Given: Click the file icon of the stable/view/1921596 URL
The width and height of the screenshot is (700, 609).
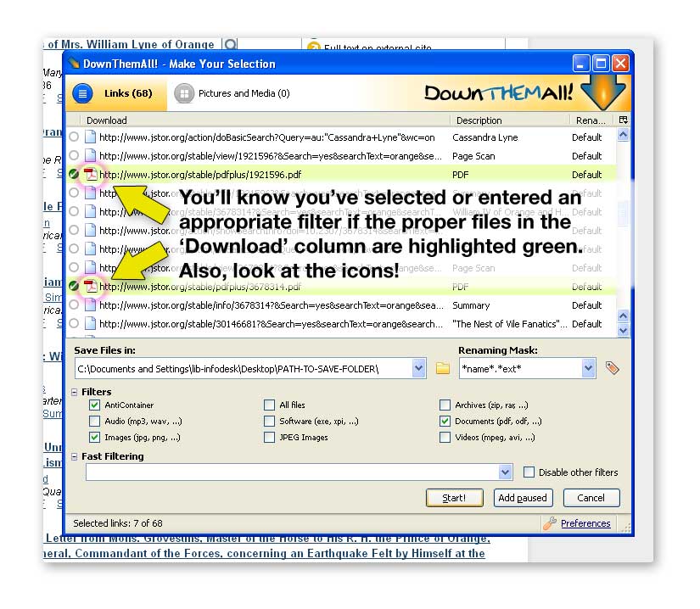Looking at the screenshot, I should point(90,156).
